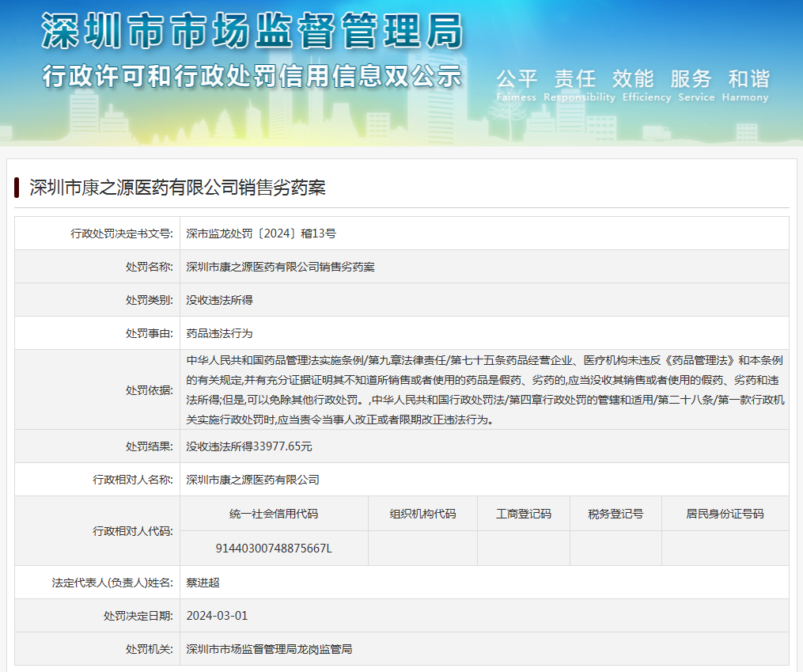Click the 行政相对人代码 label

coord(133,531)
